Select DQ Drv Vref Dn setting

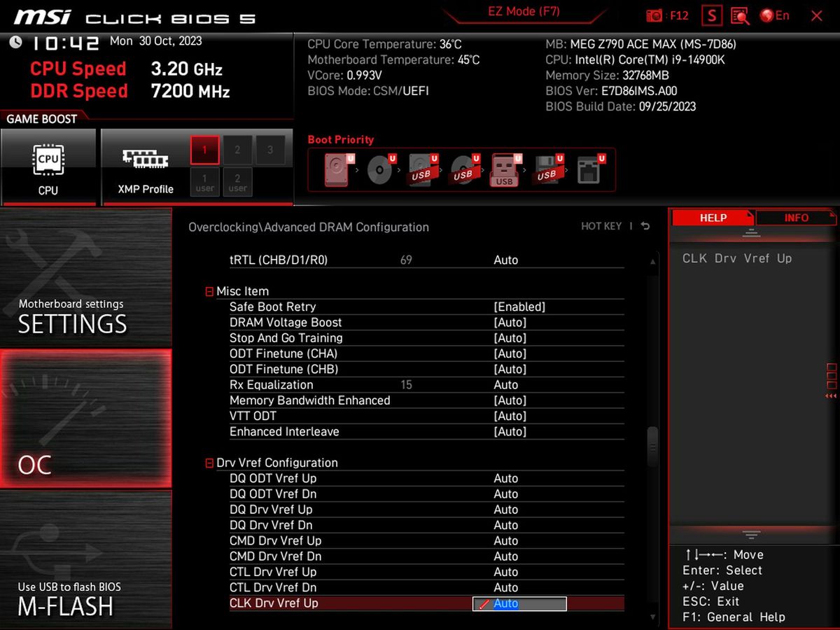pos(426,525)
